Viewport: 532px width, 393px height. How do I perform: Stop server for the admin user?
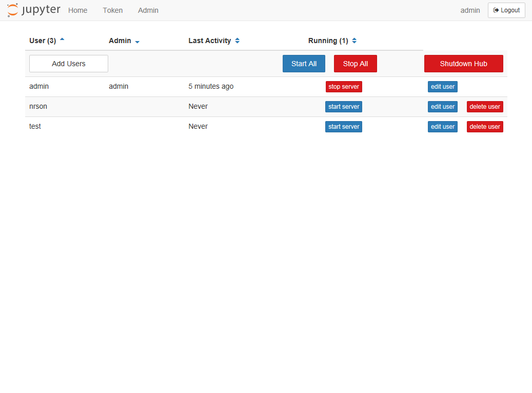click(x=344, y=87)
